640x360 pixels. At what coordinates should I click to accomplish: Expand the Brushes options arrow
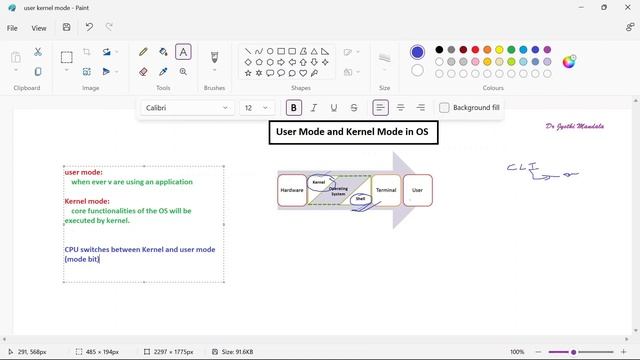pos(214,70)
